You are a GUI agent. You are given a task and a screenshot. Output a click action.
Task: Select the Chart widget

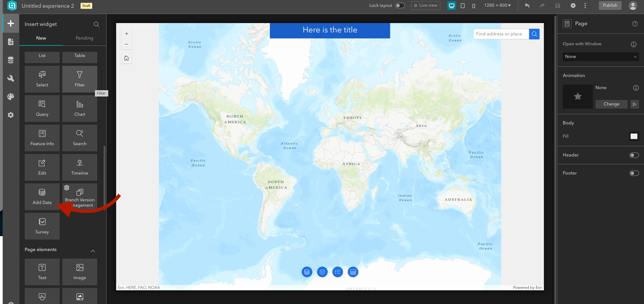[80, 108]
